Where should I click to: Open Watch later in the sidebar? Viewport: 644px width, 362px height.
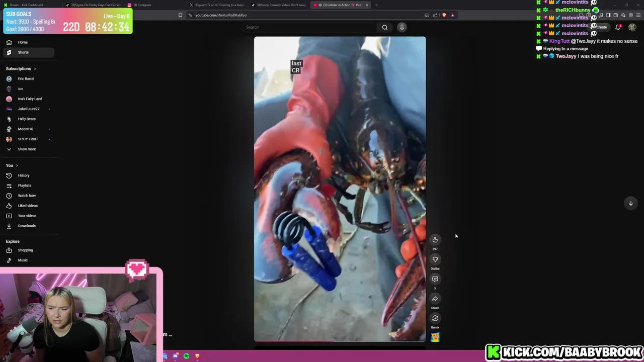click(28, 196)
